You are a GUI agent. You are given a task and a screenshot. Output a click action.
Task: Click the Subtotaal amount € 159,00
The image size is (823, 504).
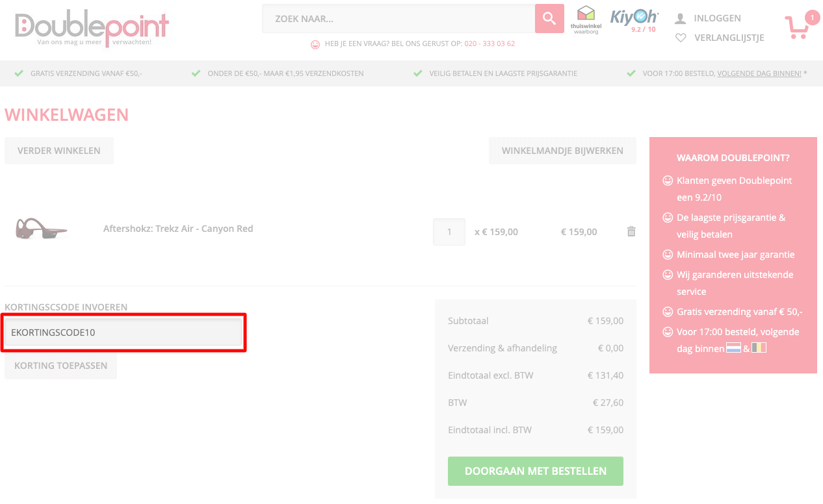pyautogui.click(x=605, y=321)
